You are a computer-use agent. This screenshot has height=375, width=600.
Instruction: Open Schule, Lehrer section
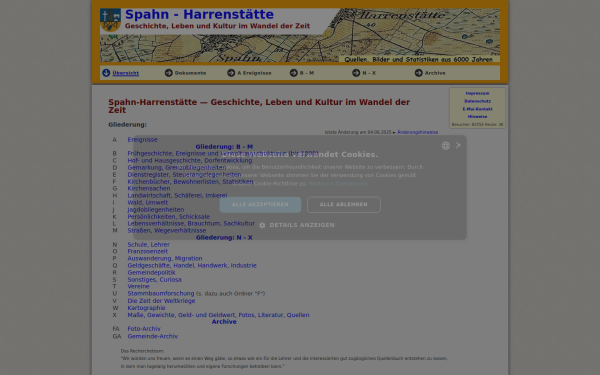[x=148, y=245]
